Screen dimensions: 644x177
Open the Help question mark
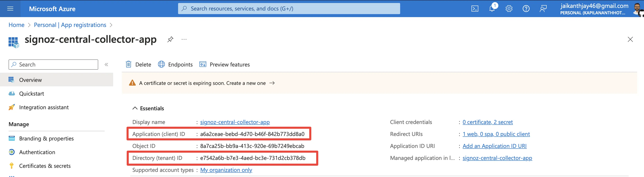tap(526, 9)
